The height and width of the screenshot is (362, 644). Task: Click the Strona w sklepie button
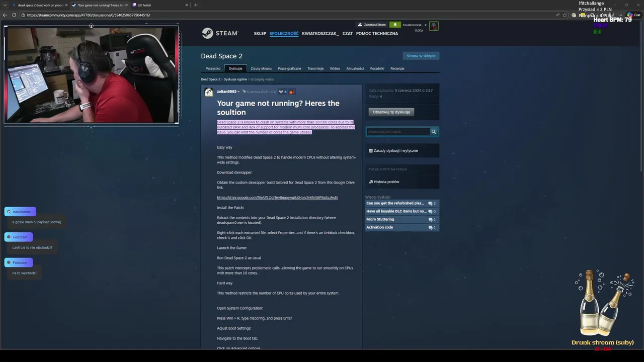pyautogui.click(x=421, y=56)
